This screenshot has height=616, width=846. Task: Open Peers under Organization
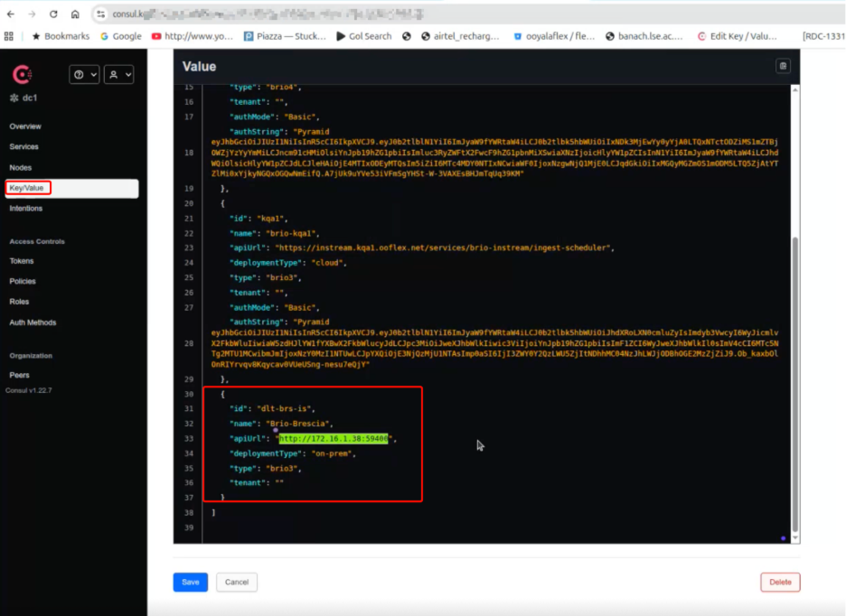[19, 376]
